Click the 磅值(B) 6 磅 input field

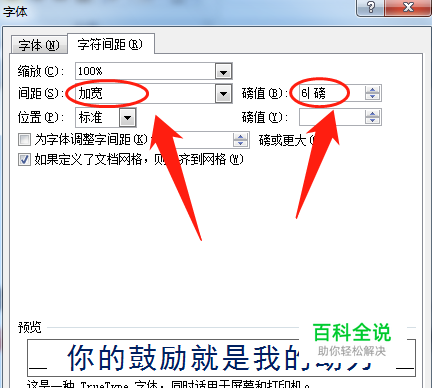click(x=331, y=93)
